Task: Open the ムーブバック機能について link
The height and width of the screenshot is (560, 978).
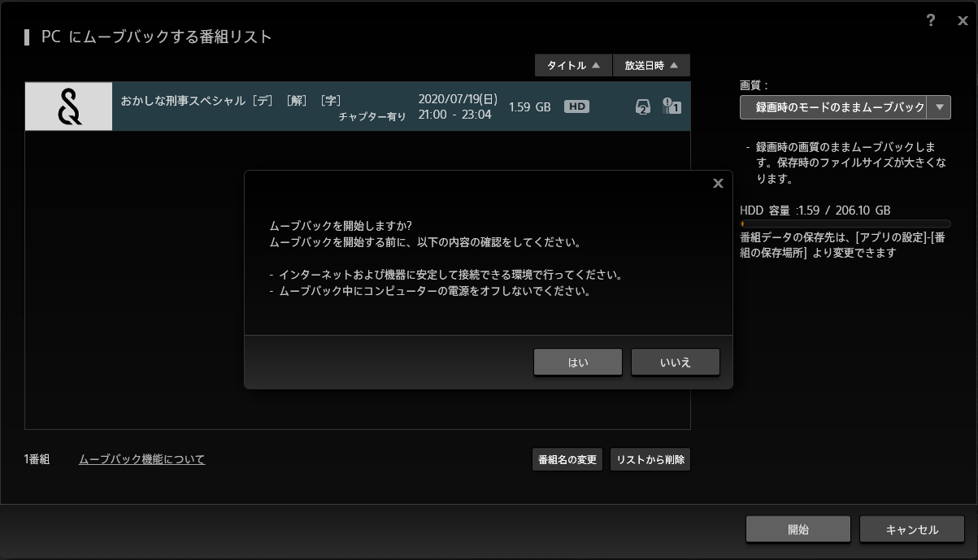Action: pyautogui.click(x=141, y=460)
